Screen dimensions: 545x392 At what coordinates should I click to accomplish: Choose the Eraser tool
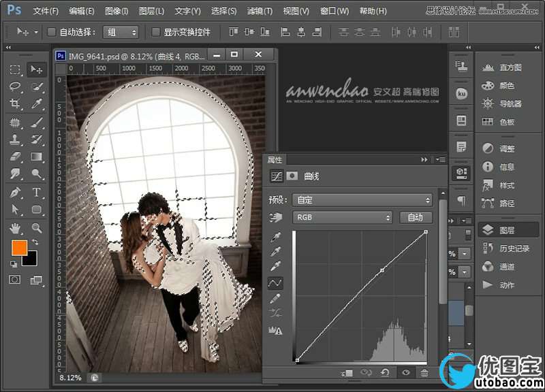tap(15, 157)
